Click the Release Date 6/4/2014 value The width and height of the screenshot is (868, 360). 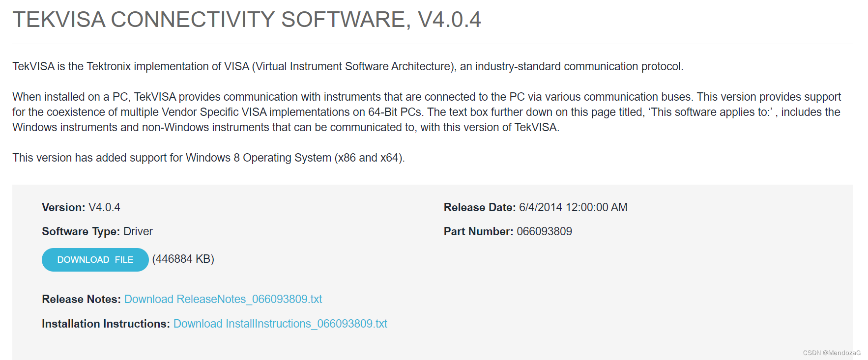coord(573,207)
